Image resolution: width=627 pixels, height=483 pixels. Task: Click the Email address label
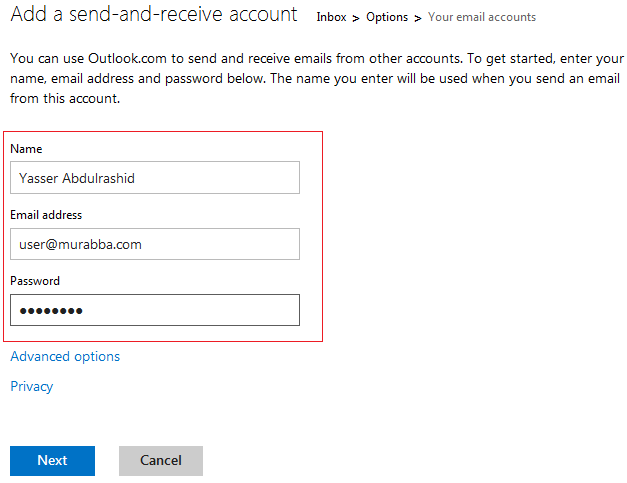[x=46, y=215]
